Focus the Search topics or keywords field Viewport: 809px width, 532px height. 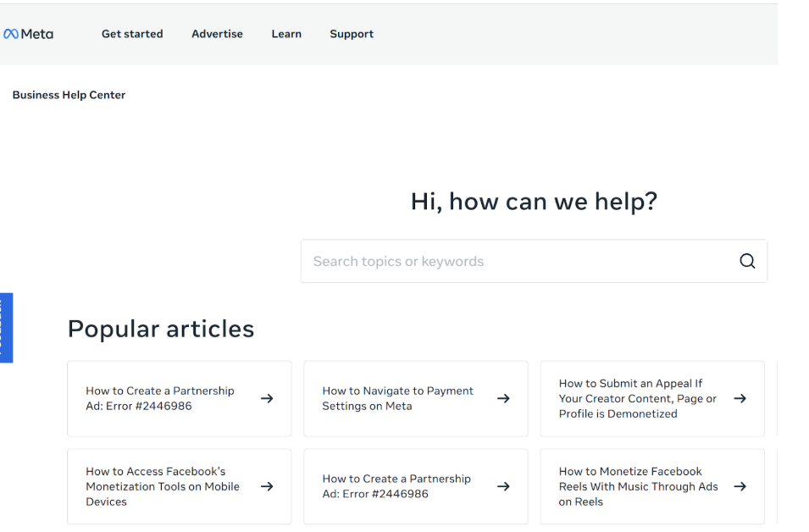[x=534, y=261]
